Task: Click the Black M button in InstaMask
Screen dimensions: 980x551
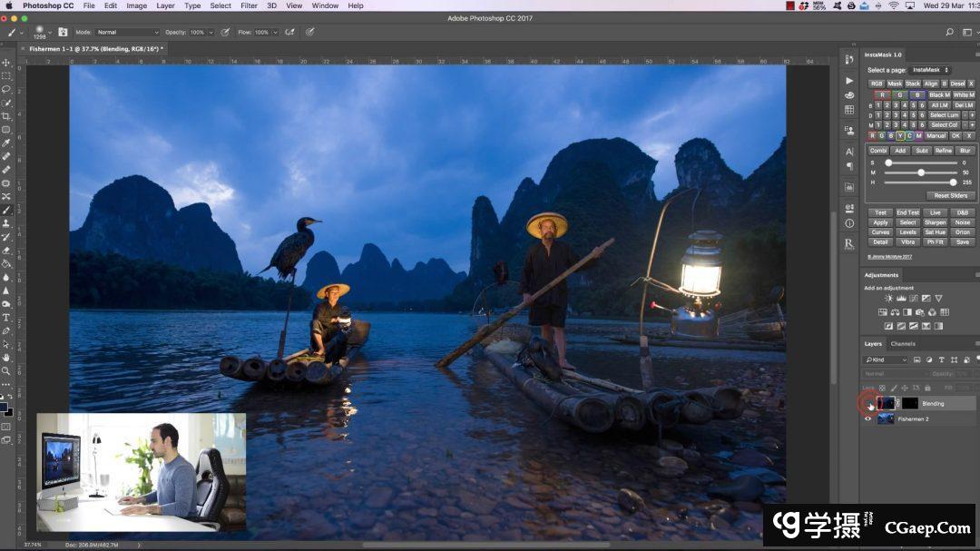Action: coord(939,94)
